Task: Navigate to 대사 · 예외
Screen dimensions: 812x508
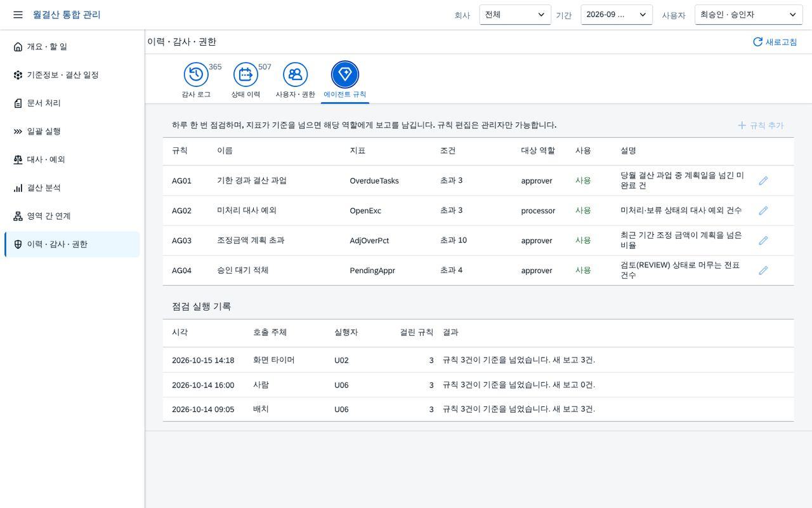Action: 72,159
